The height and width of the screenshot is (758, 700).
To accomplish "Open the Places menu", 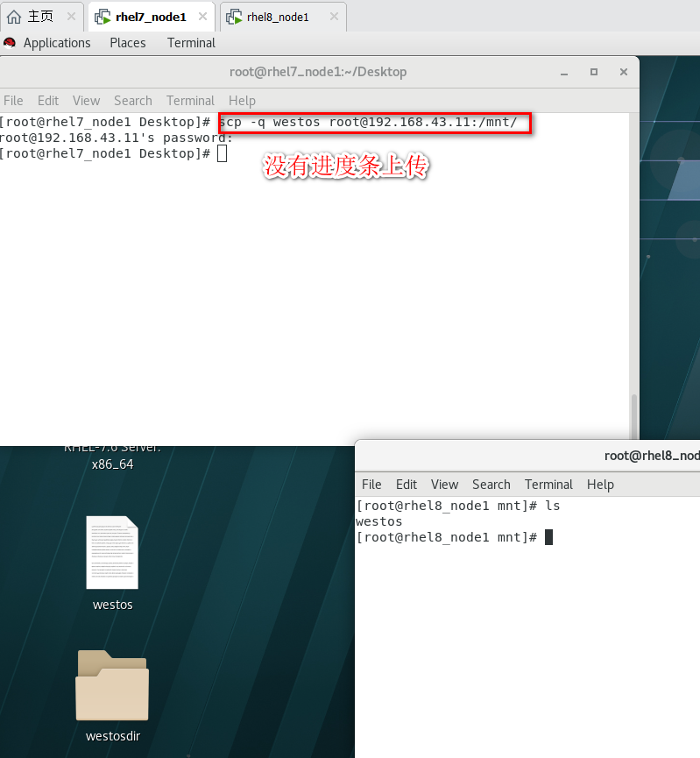I will click(128, 43).
